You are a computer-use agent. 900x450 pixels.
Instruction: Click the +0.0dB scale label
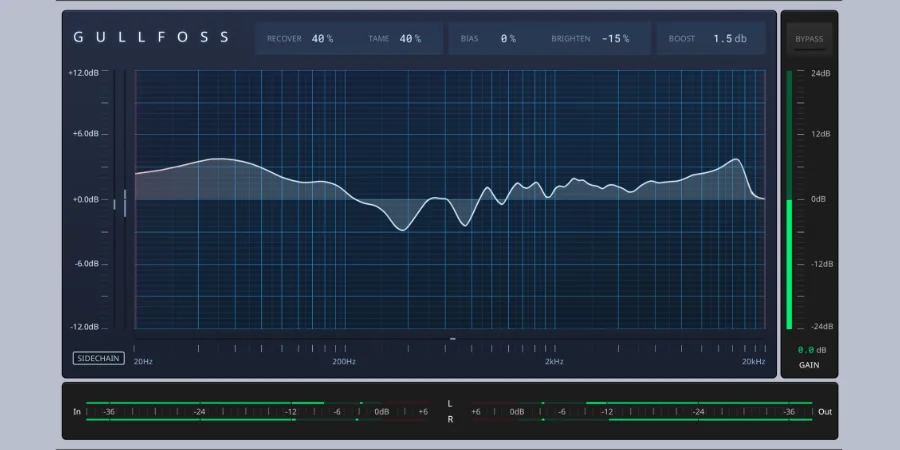pos(86,199)
